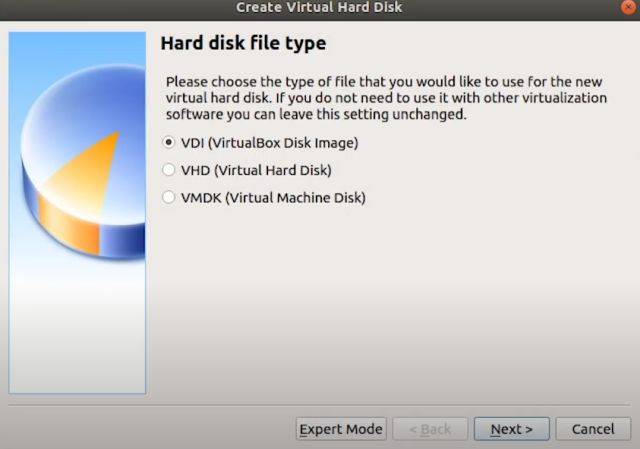
Task: Select the VDI (VirtualBox Disk Image) radio button
Action: pos(168,143)
